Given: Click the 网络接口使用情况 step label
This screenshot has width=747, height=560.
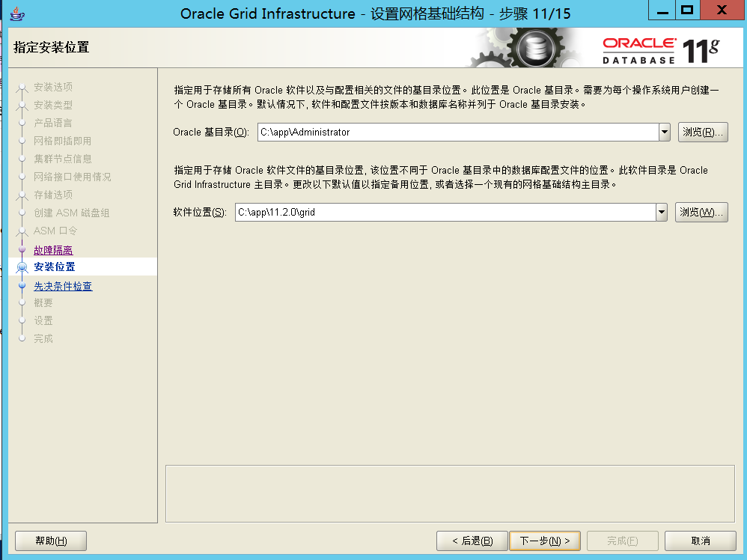Looking at the screenshot, I should 72,177.
